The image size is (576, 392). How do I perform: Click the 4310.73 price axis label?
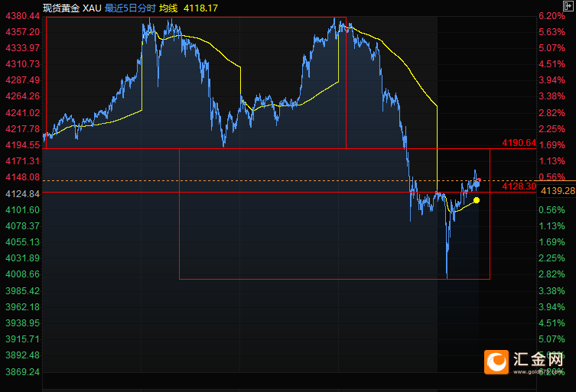point(22,64)
